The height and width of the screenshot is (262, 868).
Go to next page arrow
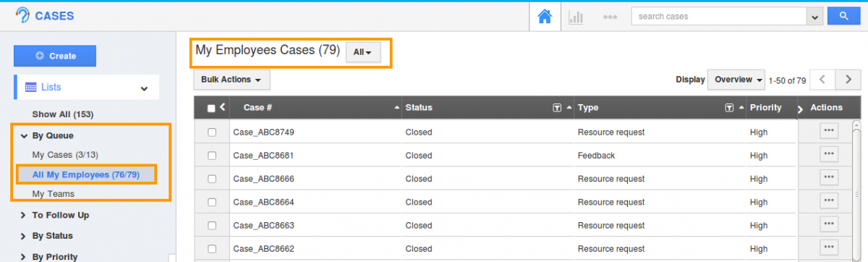tap(848, 80)
